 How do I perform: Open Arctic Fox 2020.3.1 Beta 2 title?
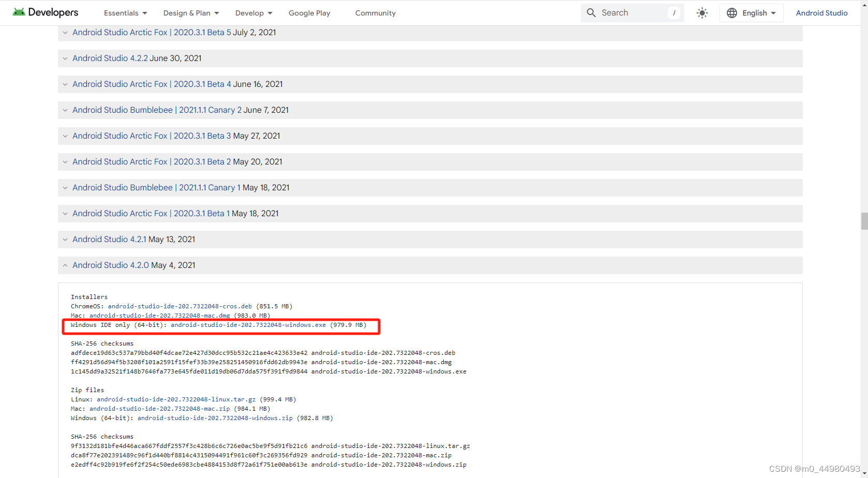(152, 161)
